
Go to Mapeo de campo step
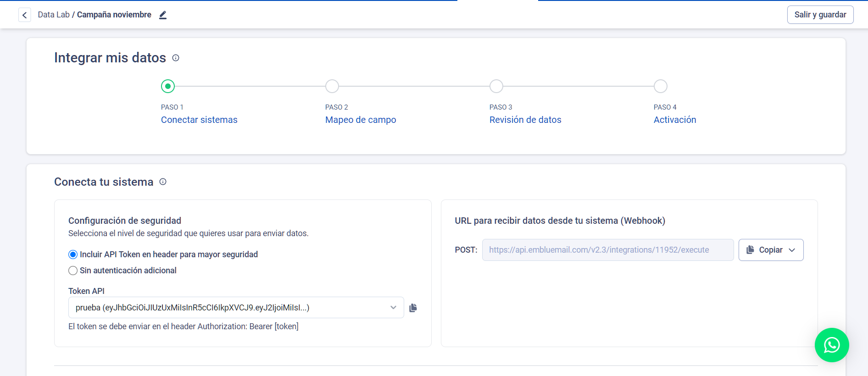[x=360, y=120]
